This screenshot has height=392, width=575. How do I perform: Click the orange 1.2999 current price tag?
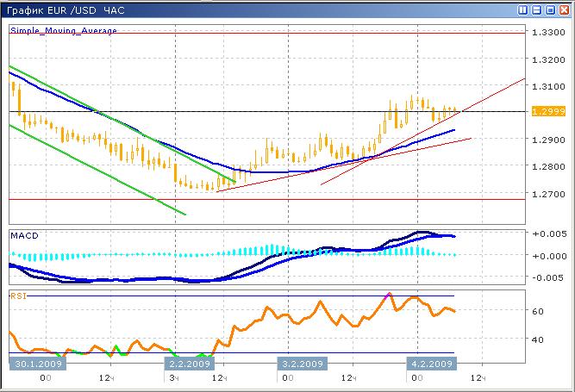coord(548,112)
